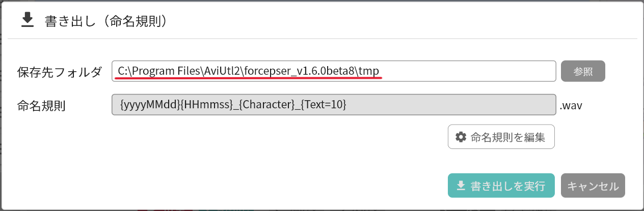This screenshot has height=211, width=644.
Task: Click the gear icon beside 命名規則を編集
Action: (x=461, y=137)
